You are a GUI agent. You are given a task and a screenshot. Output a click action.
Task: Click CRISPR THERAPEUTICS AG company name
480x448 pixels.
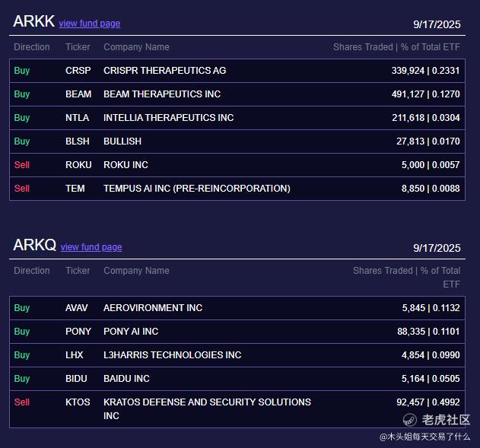click(x=165, y=71)
